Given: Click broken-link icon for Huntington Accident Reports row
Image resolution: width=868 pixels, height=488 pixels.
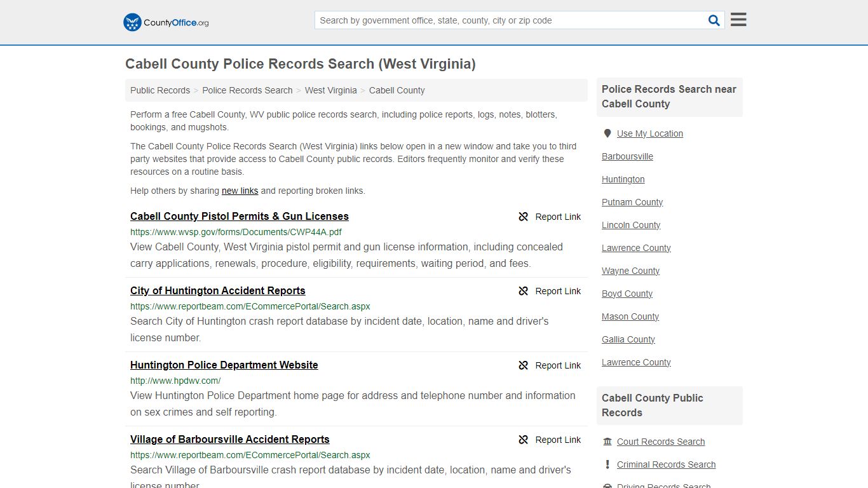Looking at the screenshot, I should pyautogui.click(x=524, y=291).
